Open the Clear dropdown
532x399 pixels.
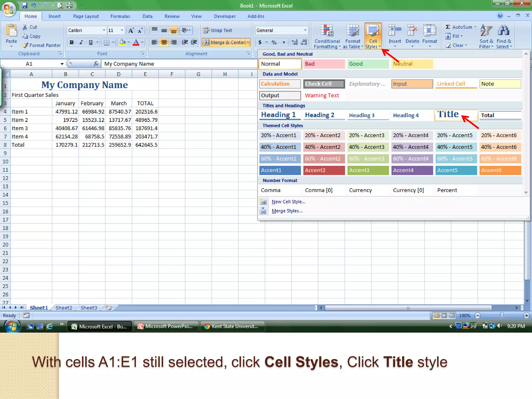coord(456,45)
